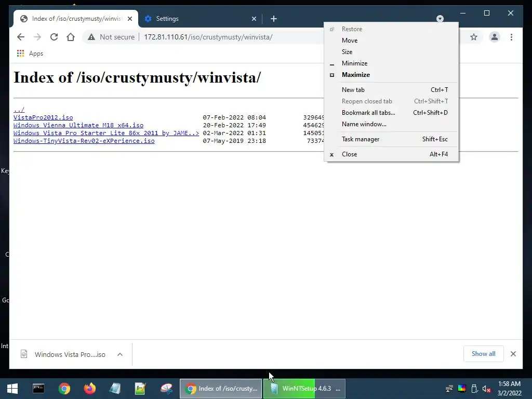This screenshot has width=532, height=399.
Task: Open a new tab with the plus button
Action: [x=274, y=19]
